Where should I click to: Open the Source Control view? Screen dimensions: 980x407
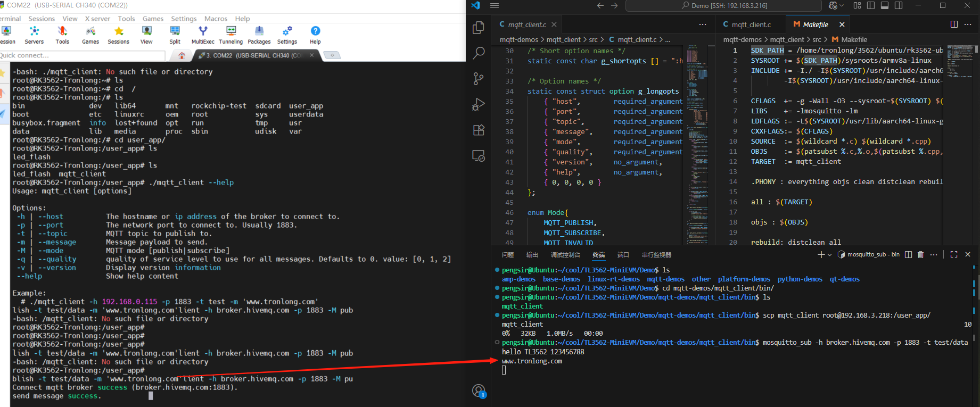479,79
